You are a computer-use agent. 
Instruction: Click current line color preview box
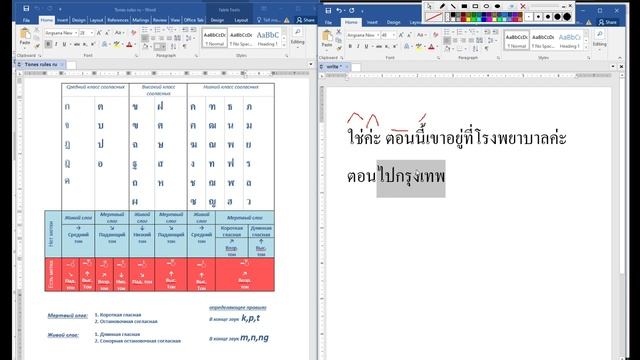(x=433, y=17)
